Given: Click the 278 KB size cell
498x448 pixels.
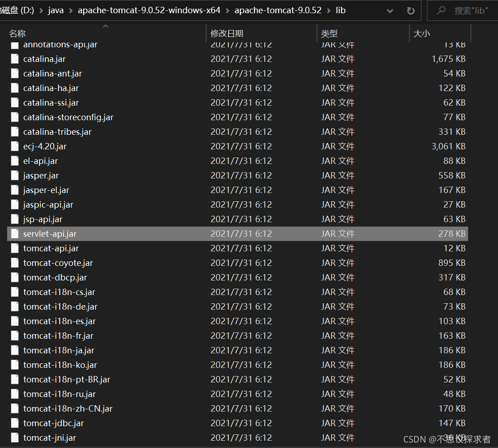Looking at the screenshot, I should coord(452,234).
